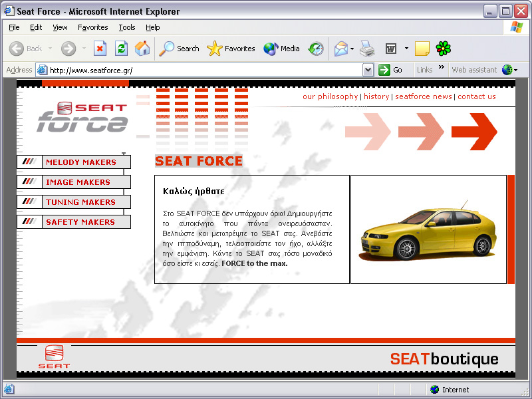Image resolution: width=532 pixels, height=399 pixels.
Task: Click the address bar URL field
Action: tap(205, 70)
